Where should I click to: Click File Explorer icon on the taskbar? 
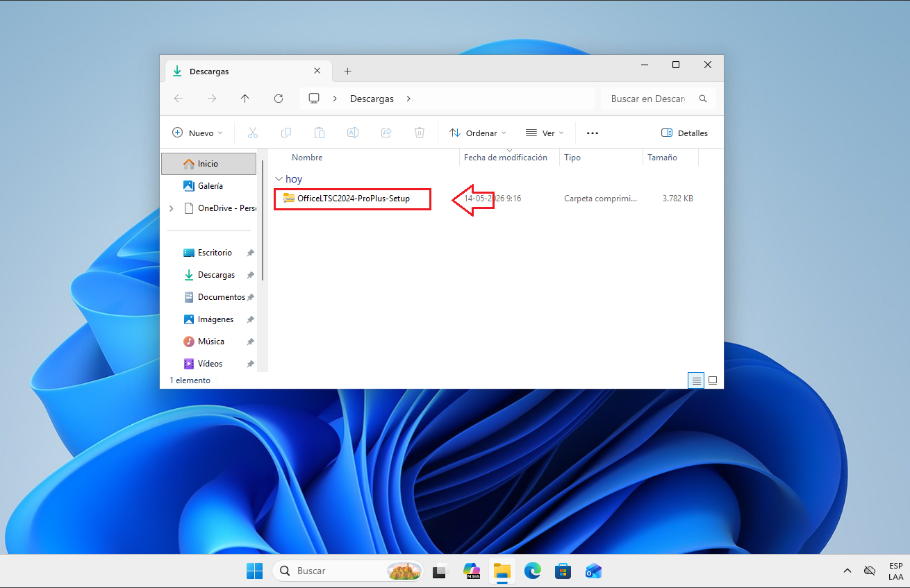point(502,571)
